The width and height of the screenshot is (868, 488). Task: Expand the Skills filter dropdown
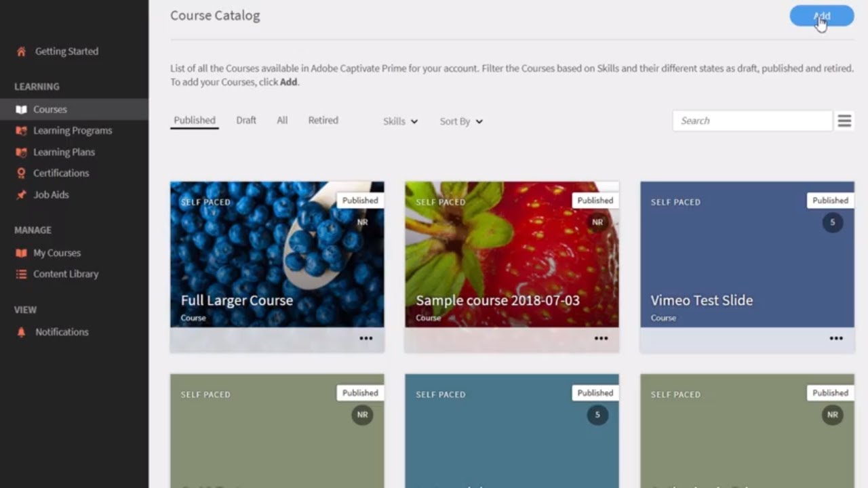(x=400, y=121)
